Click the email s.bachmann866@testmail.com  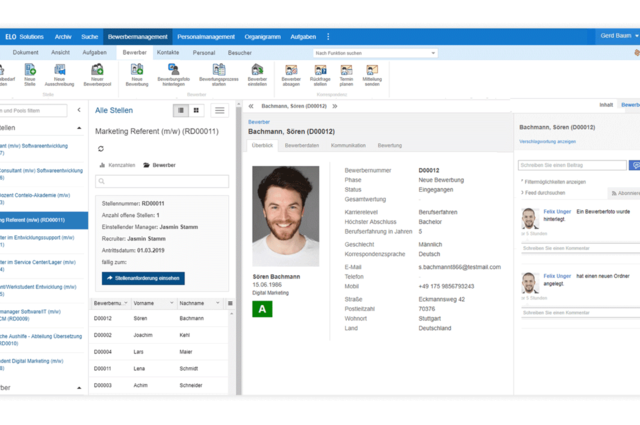click(460, 267)
